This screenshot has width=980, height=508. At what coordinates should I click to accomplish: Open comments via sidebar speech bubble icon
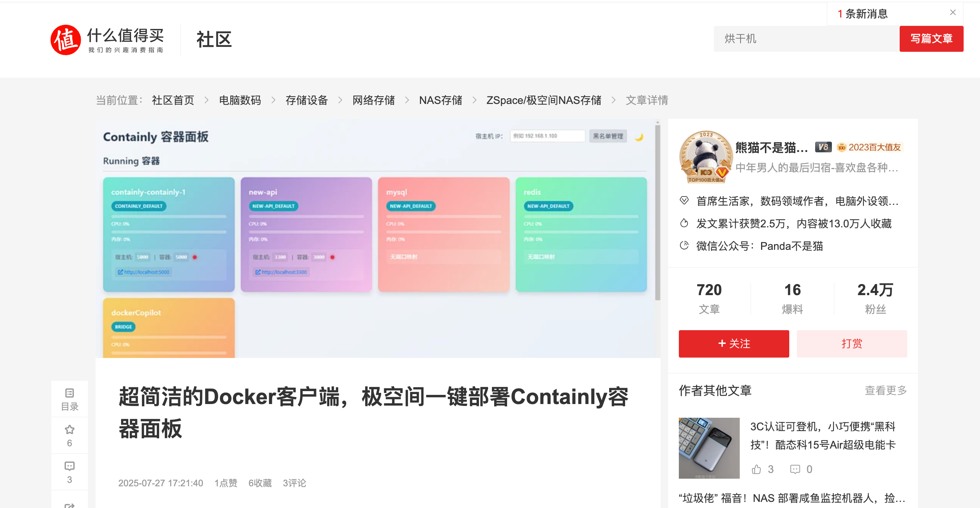click(x=69, y=466)
